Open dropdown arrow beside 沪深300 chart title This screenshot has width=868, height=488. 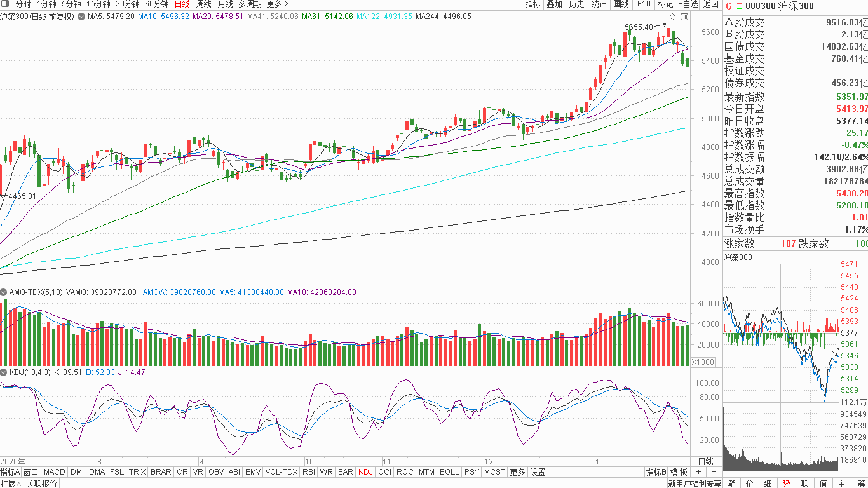point(80,17)
